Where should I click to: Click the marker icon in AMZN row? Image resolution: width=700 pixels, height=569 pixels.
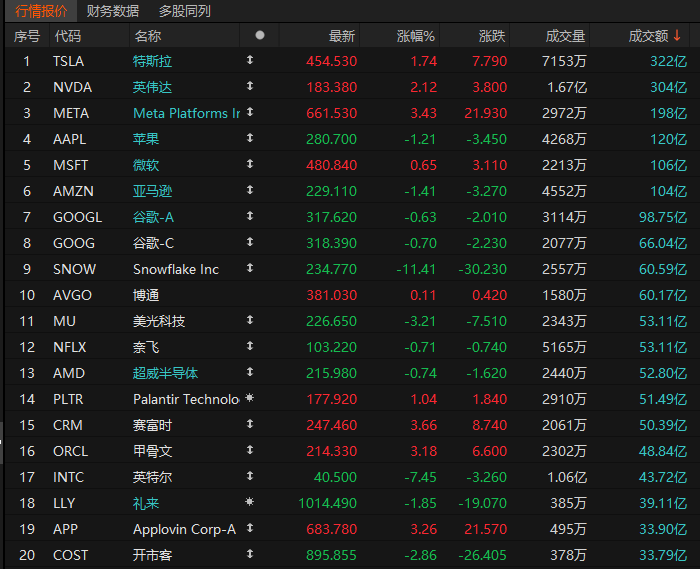(x=250, y=189)
